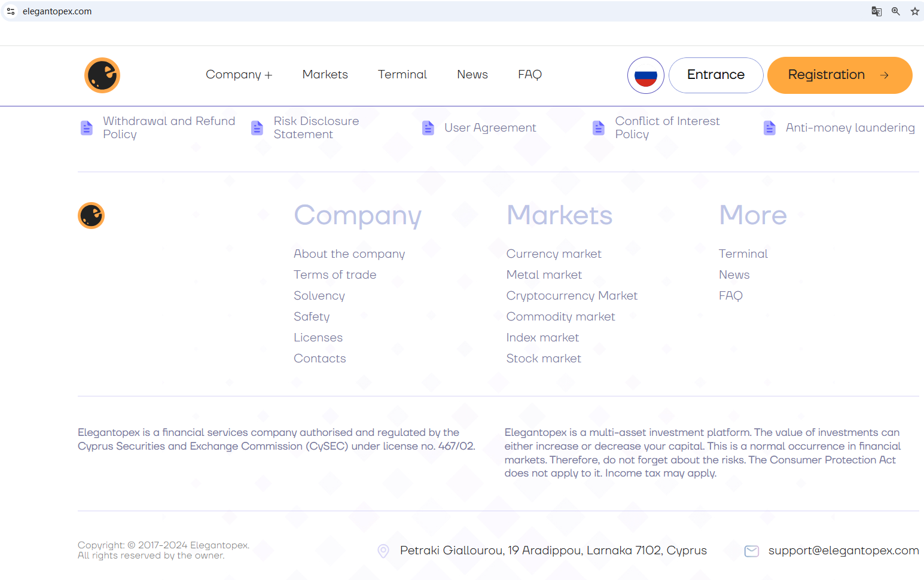Click the Entrance login button
This screenshot has height=580, width=924.
pos(715,75)
